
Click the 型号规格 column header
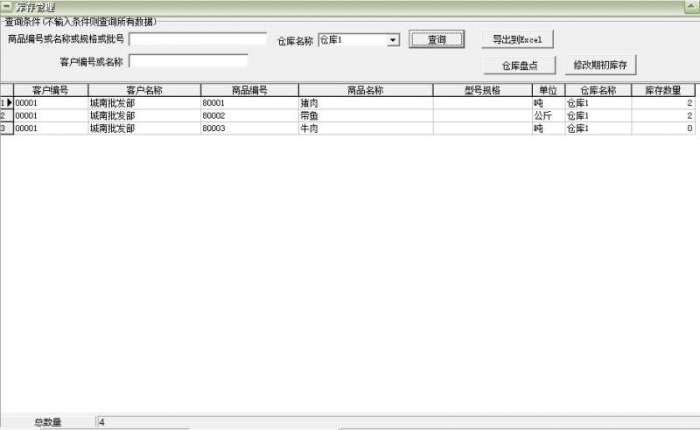point(483,90)
